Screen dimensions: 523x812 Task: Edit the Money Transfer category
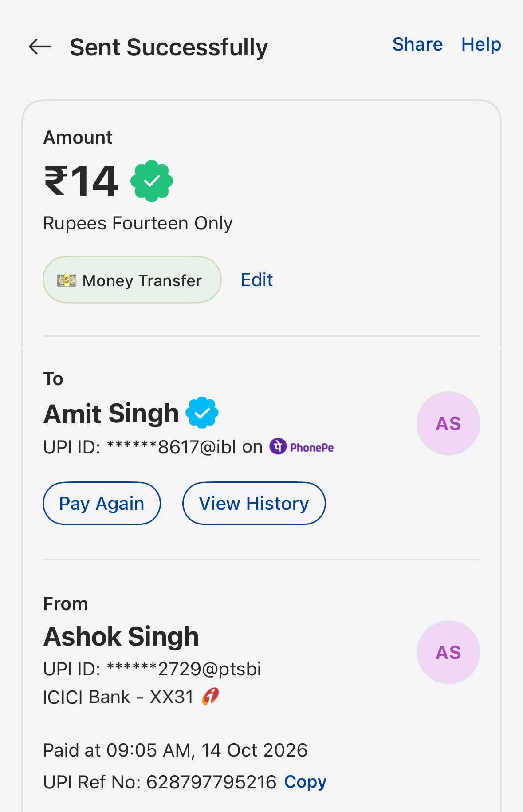pos(257,280)
